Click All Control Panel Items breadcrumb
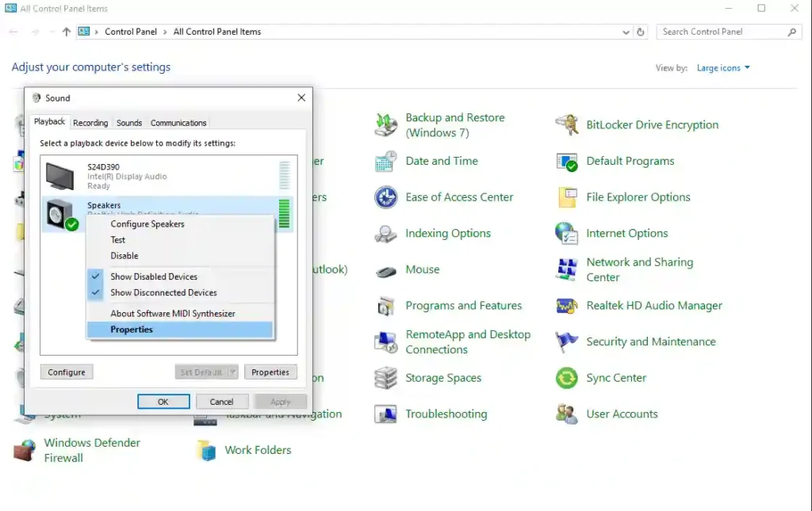This screenshot has height=511, width=812. coord(217,32)
